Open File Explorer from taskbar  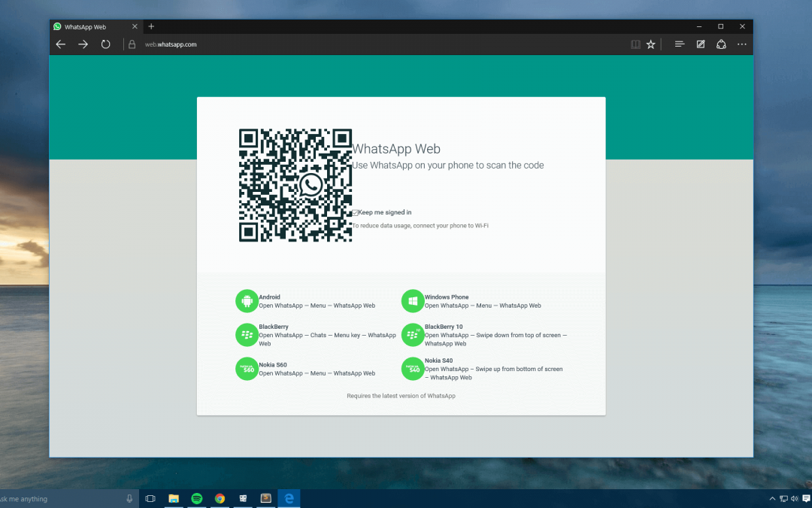[174, 499]
